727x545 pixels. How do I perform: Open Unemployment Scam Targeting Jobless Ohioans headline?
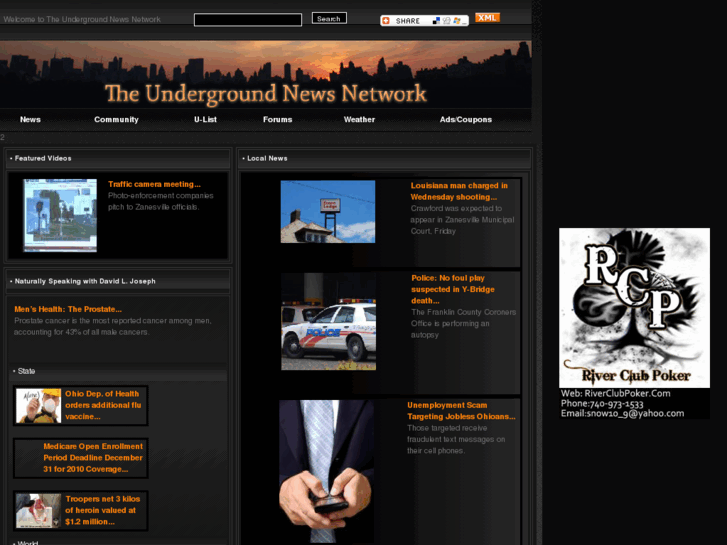[x=461, y=410]
